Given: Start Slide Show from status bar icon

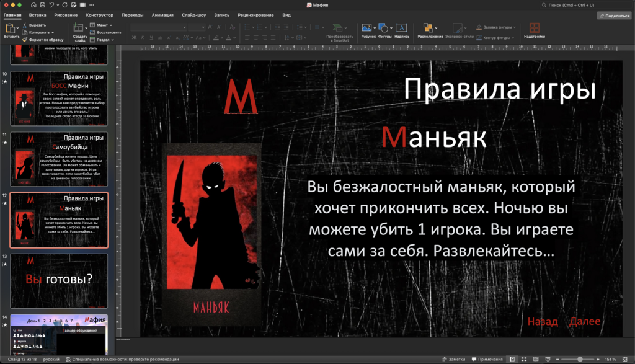Looking at the screenshot, I should coord(548,359).
